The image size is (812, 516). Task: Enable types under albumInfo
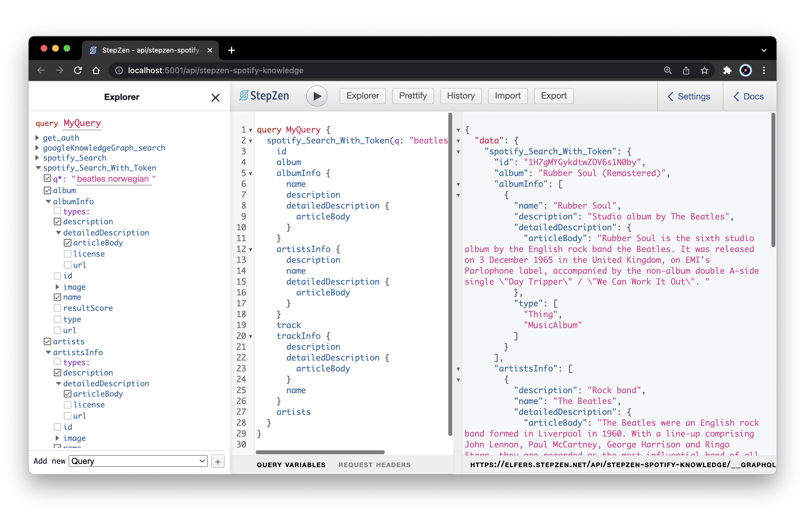pyautogui.click(x=57, y=211)
